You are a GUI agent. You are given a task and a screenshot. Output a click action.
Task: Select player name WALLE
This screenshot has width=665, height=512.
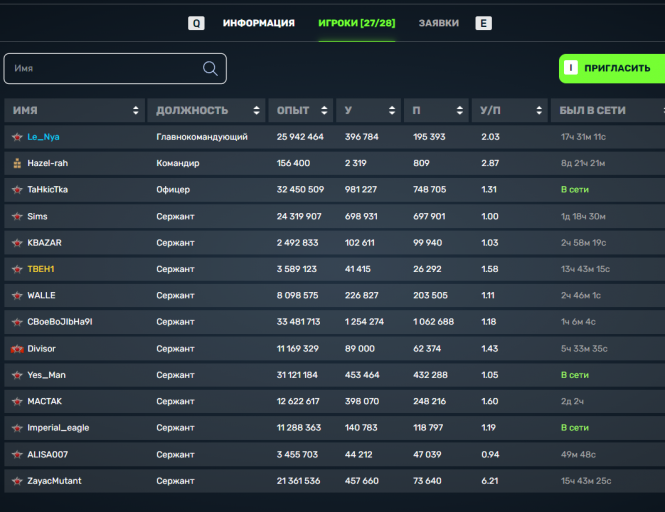pyautogui.click(x=41, y=295)
